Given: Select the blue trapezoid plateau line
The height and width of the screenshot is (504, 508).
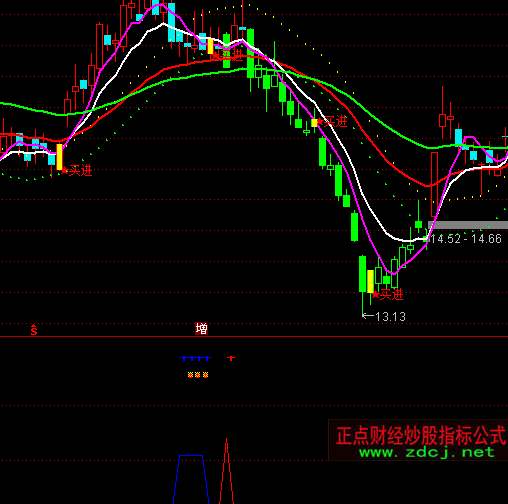Looking at the screenshot, I should tap(191, 455).
